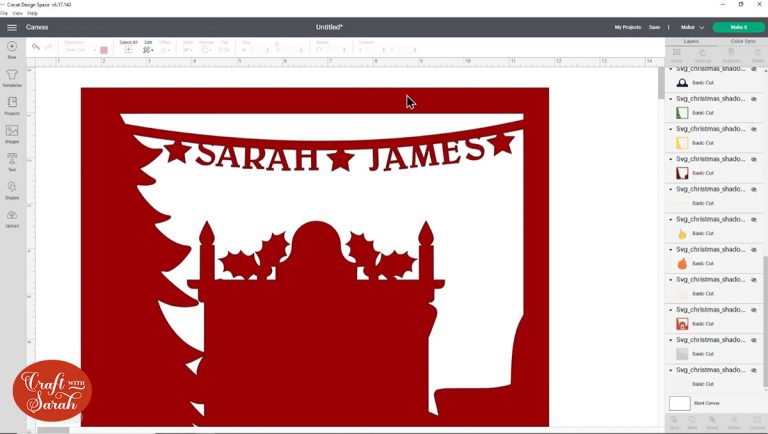Viewport: 768px width, 434px height.
Task: Open the Offset tool
Action: coord(165,49)
